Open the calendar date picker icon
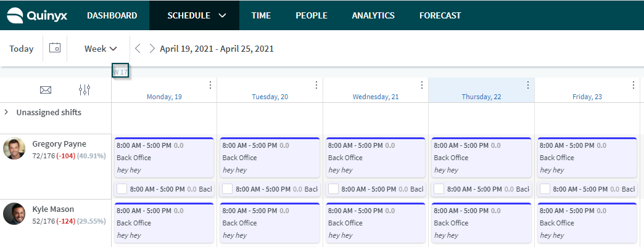Viewport: 644px width, 247px height. (x=55, y=47)
